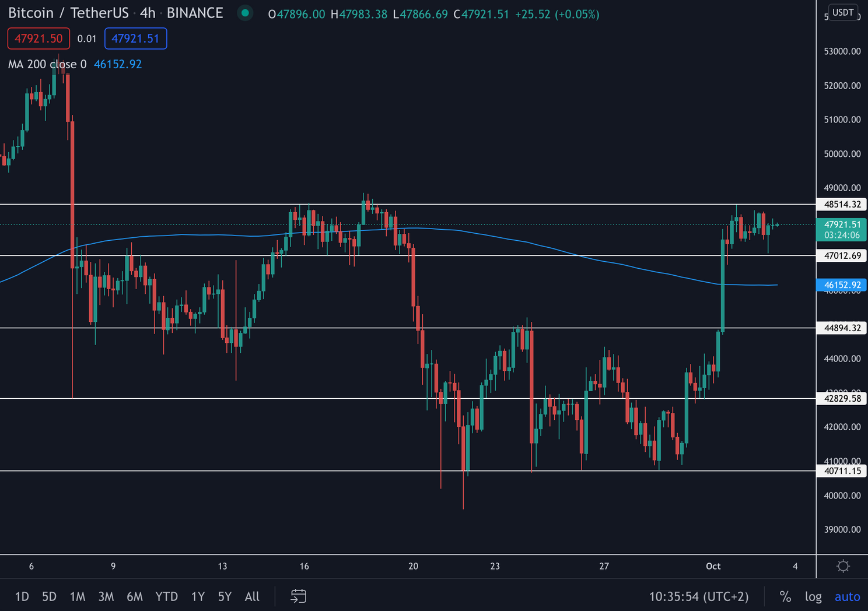The image size is (868, 611).
Task: Click the Bitcoin / TetherUS symbol title
Action: point(68,13)
